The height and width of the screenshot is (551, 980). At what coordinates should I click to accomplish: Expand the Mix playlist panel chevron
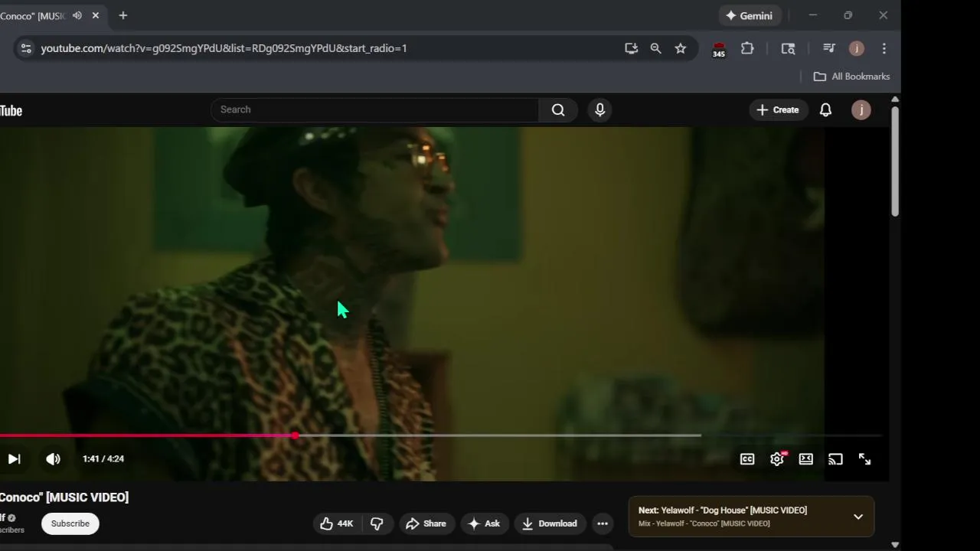(x=858, y=517)
